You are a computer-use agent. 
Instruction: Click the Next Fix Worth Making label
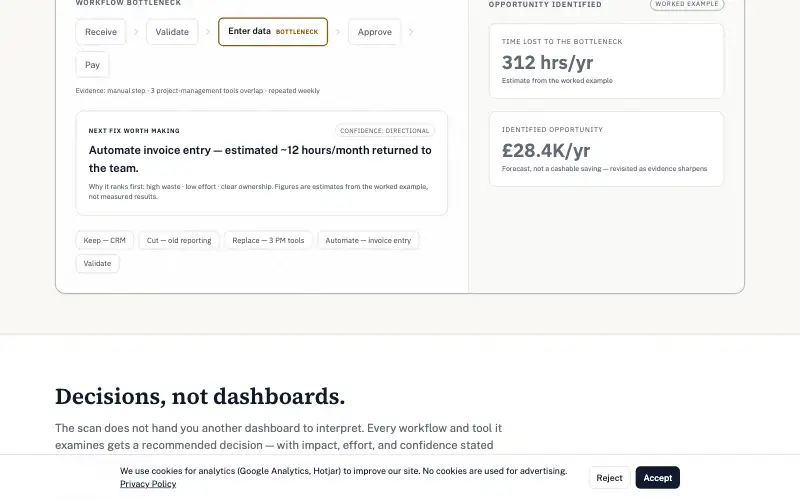(x=134, y=131)
